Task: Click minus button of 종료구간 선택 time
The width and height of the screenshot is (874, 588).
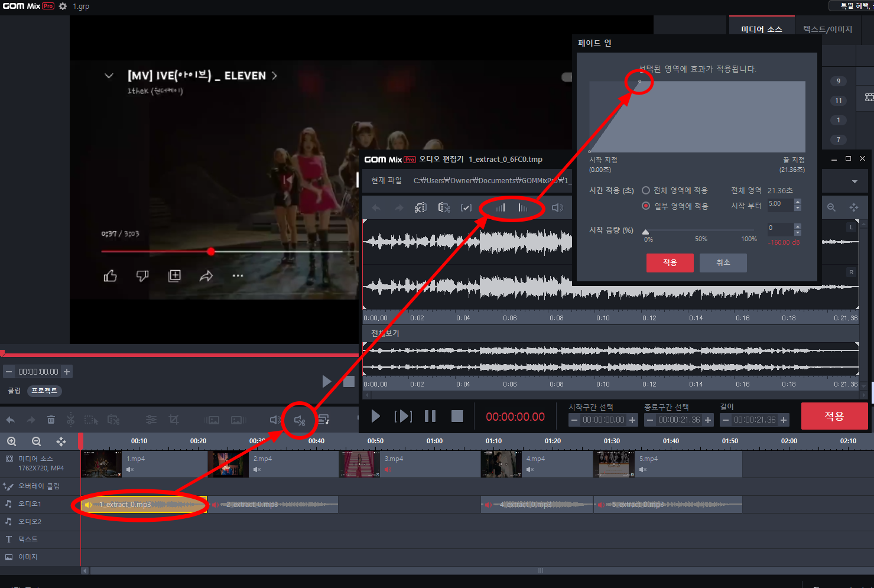Action: click(x=650, y=420)
